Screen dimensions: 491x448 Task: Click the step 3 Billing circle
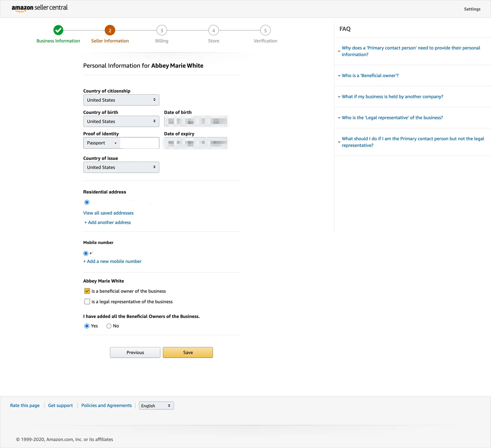pyautogui.click(x=162, y=30)
